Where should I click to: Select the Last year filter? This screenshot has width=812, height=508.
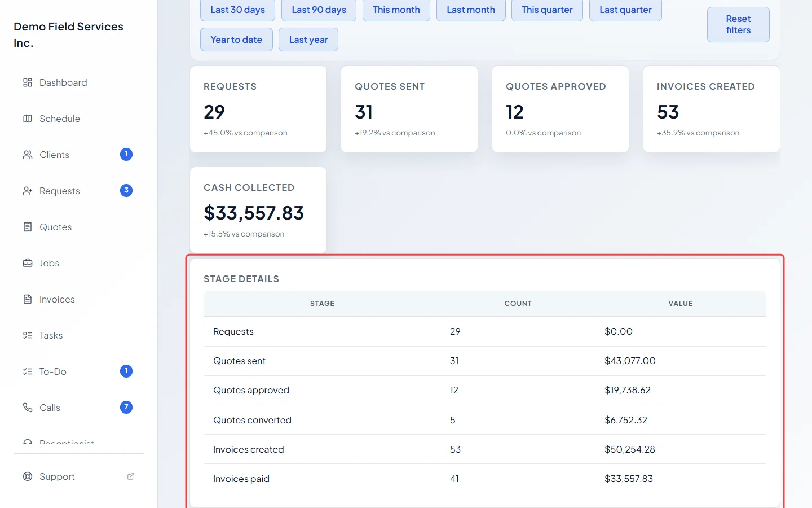click(x=308, y=40)
